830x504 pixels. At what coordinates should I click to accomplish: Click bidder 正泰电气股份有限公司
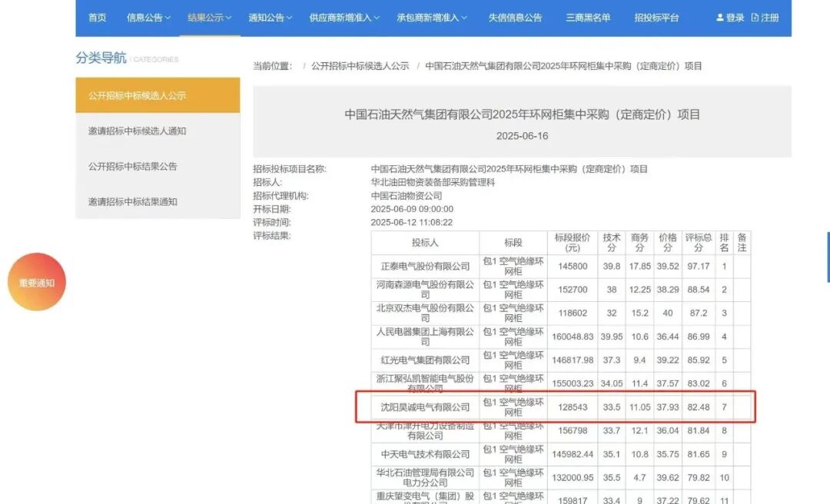(425, 267)
